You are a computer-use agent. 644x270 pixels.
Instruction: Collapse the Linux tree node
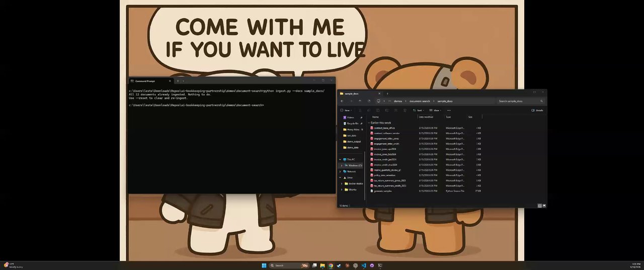(340, 177)
